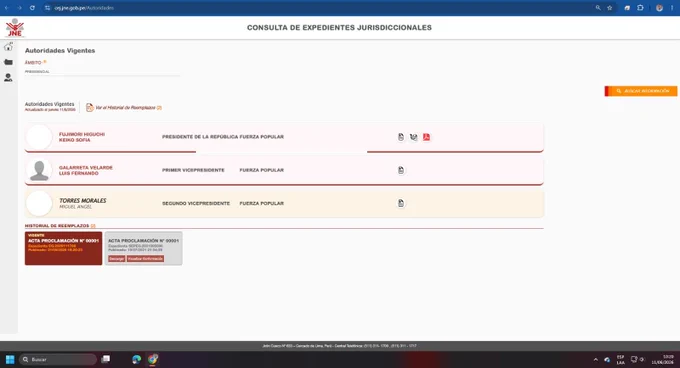This screenshot has width=680, height=368.
Task: Select the red Vigente Acta Proclamación card
Action: pos(63,248)
